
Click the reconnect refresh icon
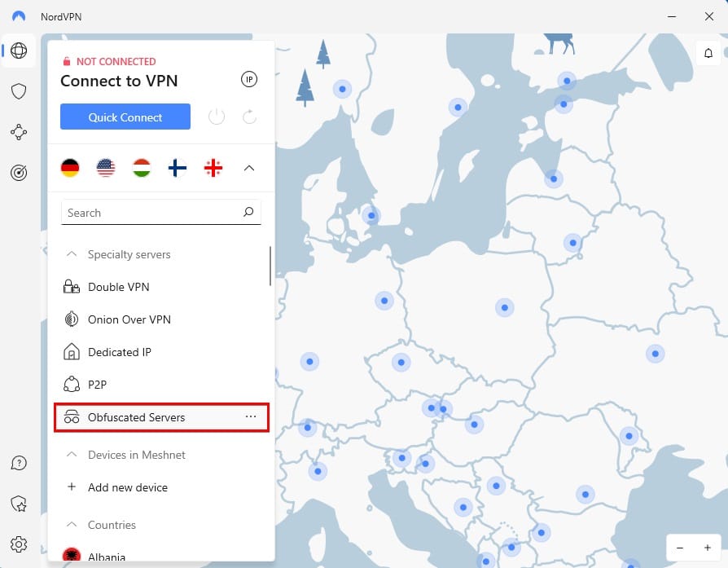coord(250,117)
